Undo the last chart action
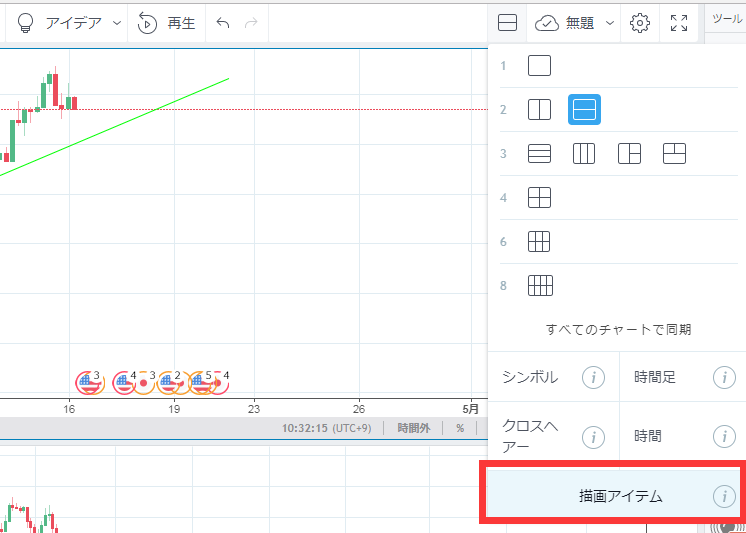Viewport: 746px width, 533px height. (x=223, y=22)
